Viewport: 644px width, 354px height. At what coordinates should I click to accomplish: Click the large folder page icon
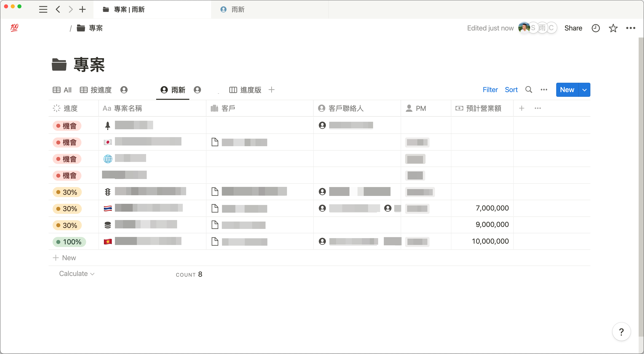click(59, 64)
